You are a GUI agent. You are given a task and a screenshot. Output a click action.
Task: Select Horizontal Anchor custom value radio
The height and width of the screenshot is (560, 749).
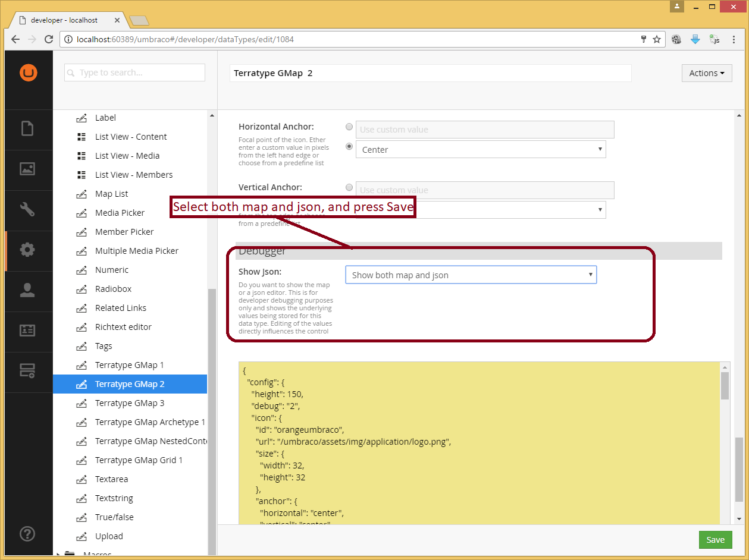point(349,127)
